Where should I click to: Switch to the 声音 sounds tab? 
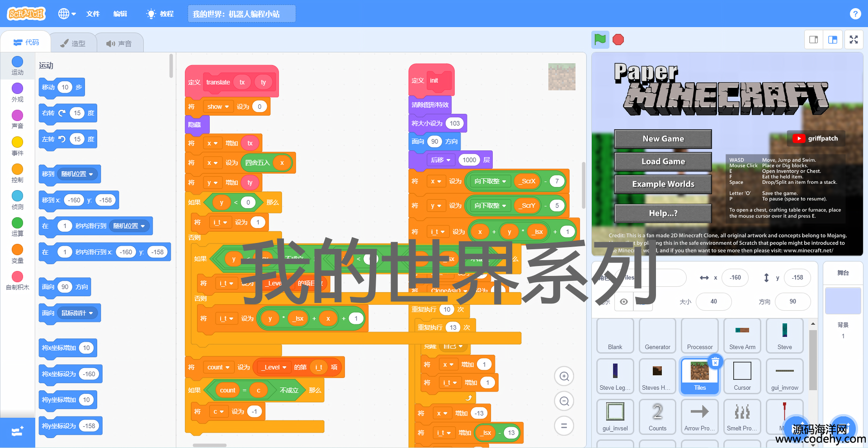point(119,43)
